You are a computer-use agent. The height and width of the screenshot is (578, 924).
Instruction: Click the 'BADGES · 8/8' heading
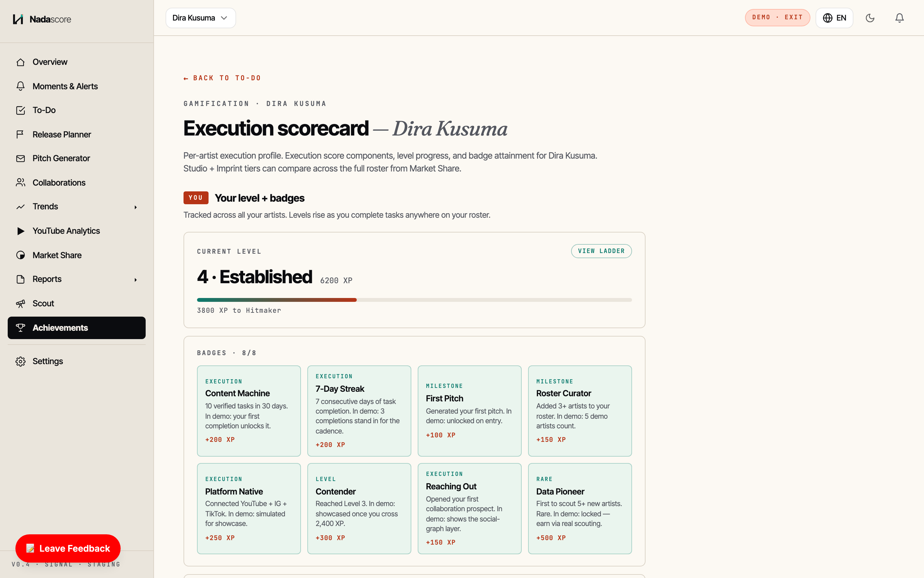[227, 353]
